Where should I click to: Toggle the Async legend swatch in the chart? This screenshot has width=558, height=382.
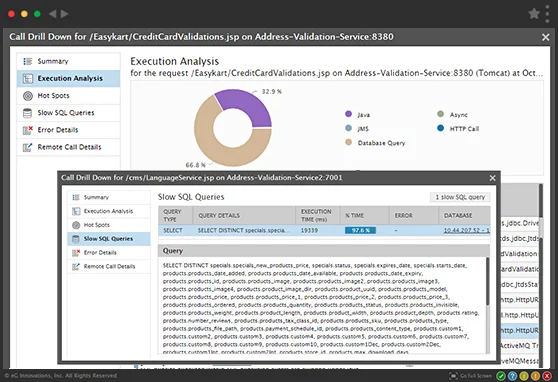[x=440, y=114]
